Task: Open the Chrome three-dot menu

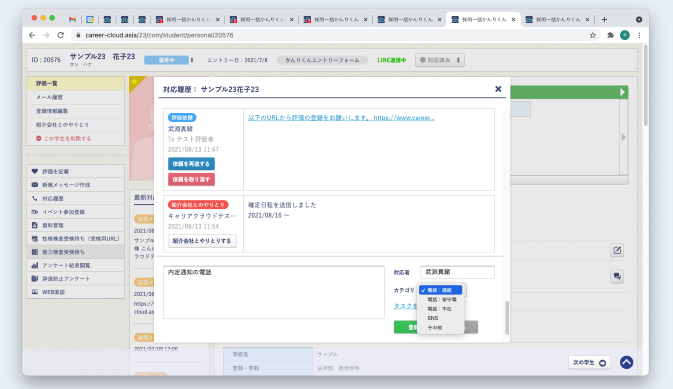Action: [x=640, y=35]
